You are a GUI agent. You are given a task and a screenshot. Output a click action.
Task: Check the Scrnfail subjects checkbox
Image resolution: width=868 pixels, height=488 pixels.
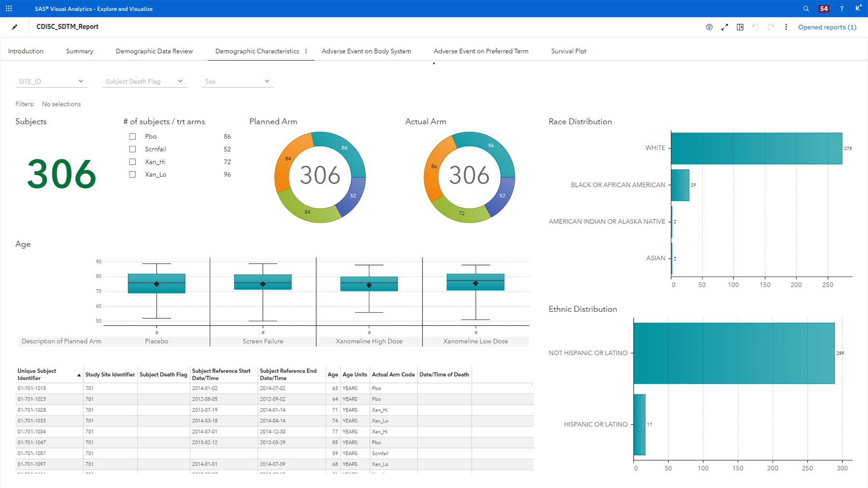tap(132, 149)
